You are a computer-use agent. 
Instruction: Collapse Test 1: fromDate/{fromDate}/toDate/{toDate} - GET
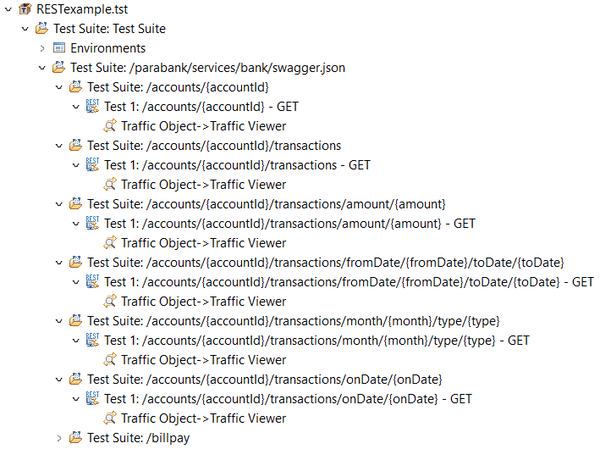(x=76, y=282)
